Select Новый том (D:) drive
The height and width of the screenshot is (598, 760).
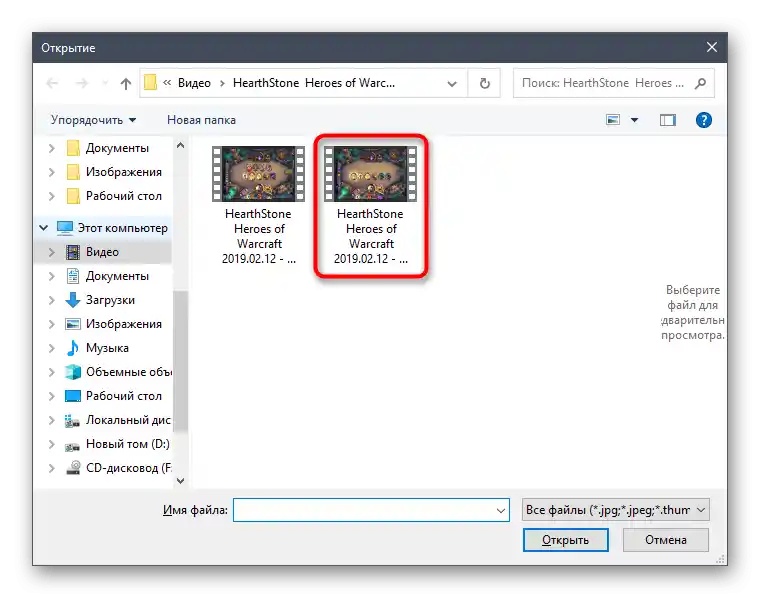click(x=127, y=444)
